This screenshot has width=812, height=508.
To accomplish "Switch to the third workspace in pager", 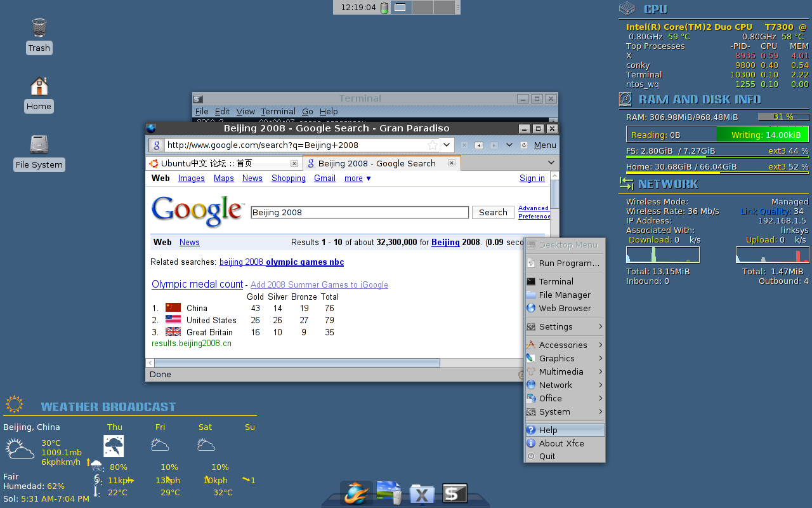I will 445,8.
